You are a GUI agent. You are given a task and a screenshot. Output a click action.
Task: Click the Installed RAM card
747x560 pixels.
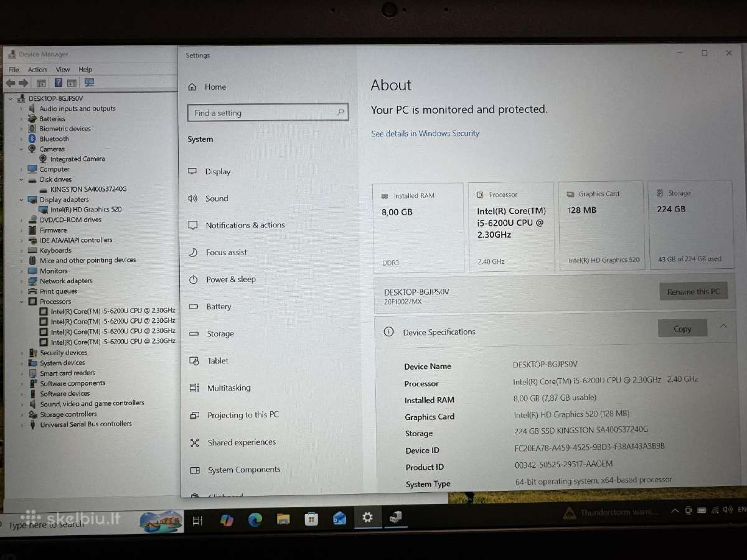(418, 228)
